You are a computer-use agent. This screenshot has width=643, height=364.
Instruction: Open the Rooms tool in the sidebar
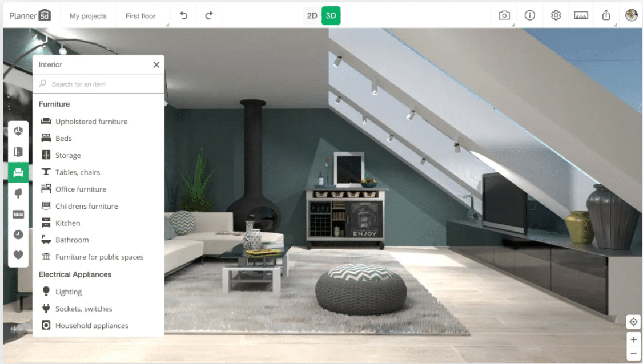point(18,130)
